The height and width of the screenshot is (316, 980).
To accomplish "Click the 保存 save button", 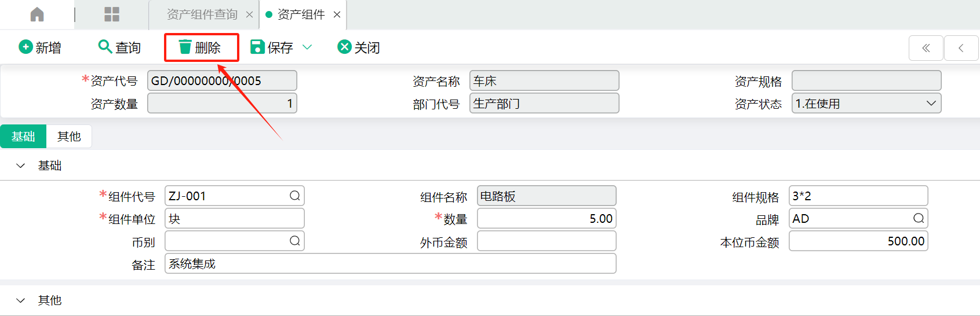I will click(272, 47).
